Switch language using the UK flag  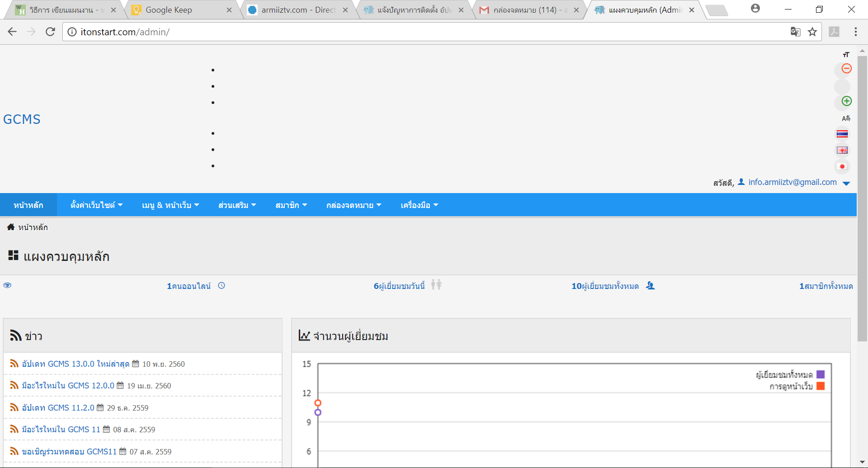(842, 150)
